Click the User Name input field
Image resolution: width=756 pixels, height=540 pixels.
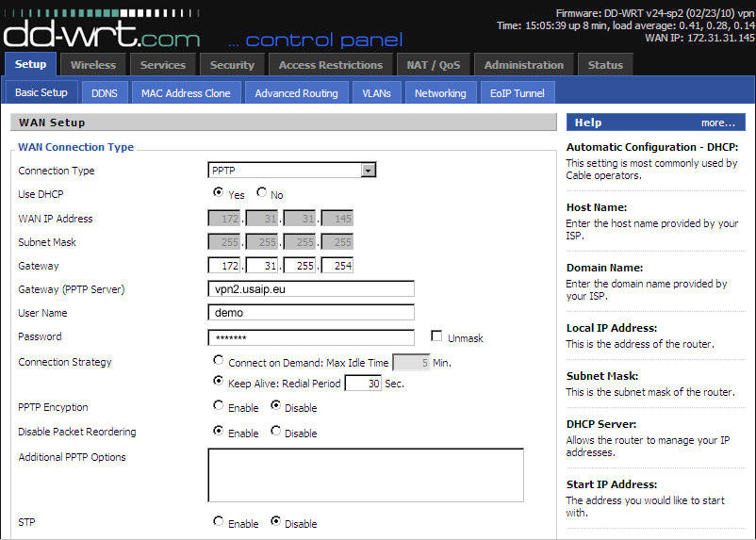coord(311,313)
